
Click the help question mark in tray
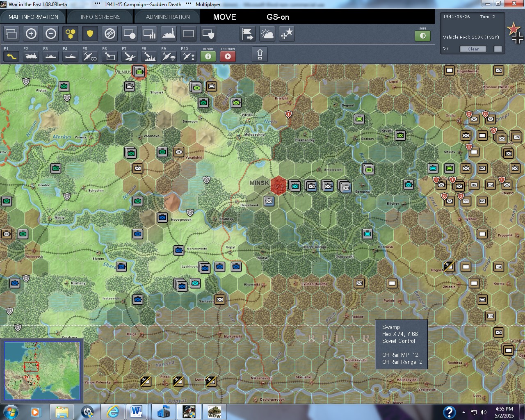point(450,412)
